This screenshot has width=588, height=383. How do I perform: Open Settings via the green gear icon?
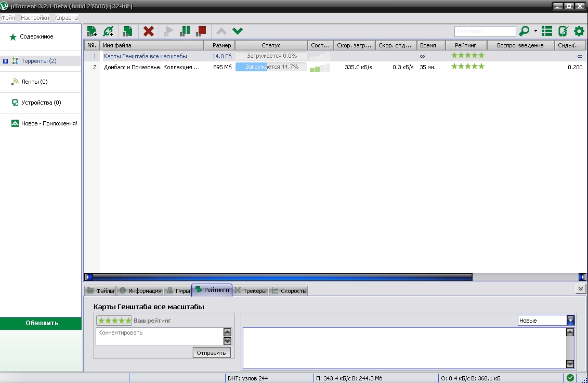pos(579,31)
